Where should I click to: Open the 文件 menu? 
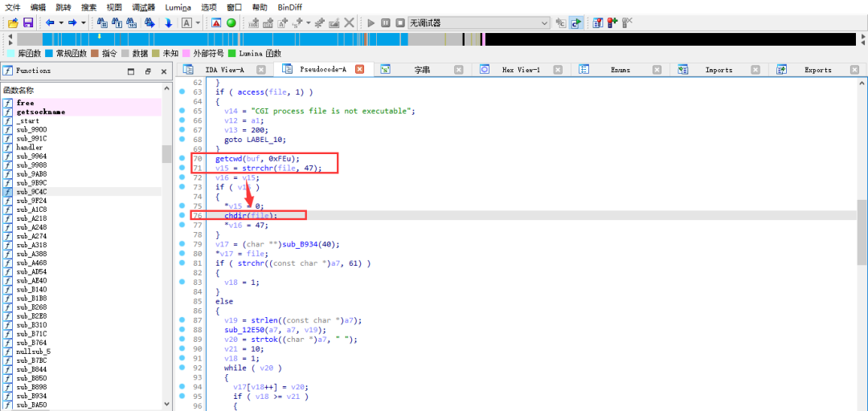13,7
